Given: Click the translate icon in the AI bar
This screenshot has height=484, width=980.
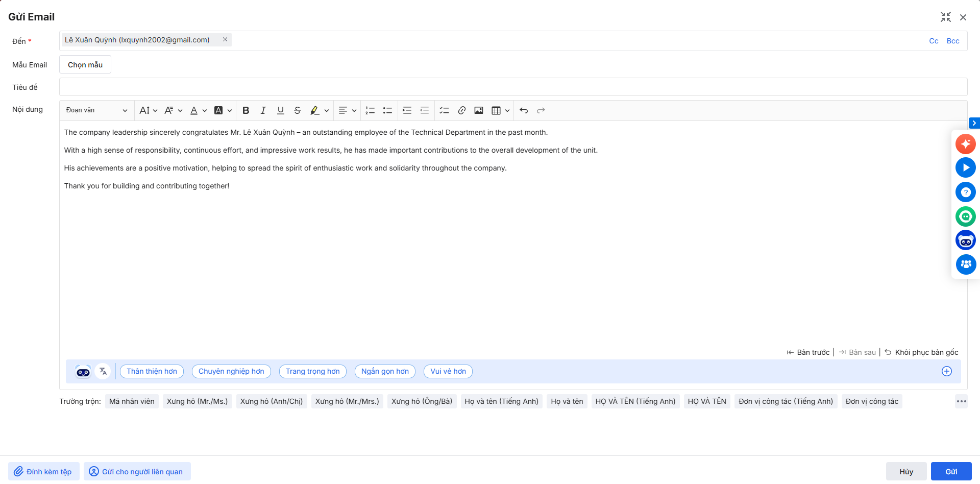Looking at the screenshot, I should pyautogui.click(x=103, y=371).
